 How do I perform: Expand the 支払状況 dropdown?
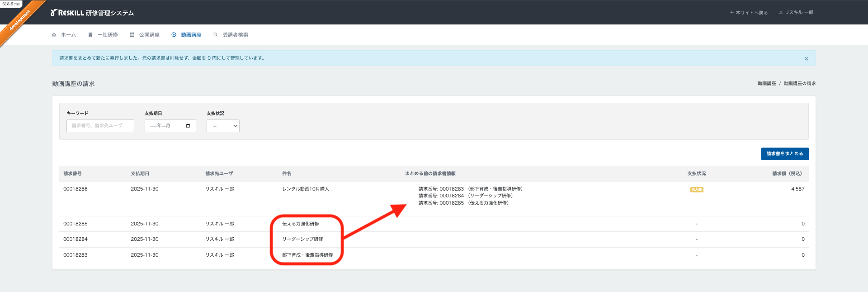tap(223, 126)
